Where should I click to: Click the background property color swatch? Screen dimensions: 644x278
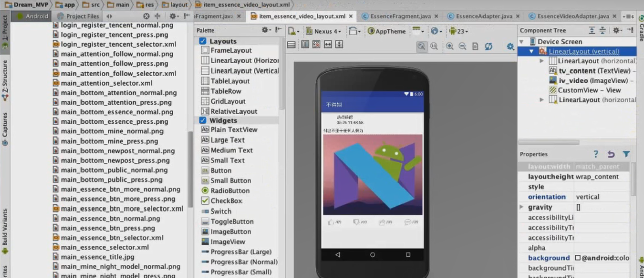point(578,258)
